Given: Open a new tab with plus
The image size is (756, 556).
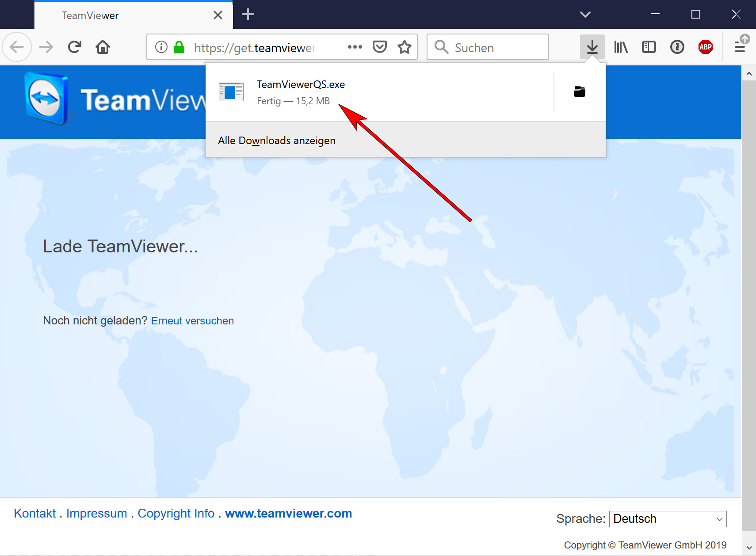Looking at the screenshot, I should 248,14.
